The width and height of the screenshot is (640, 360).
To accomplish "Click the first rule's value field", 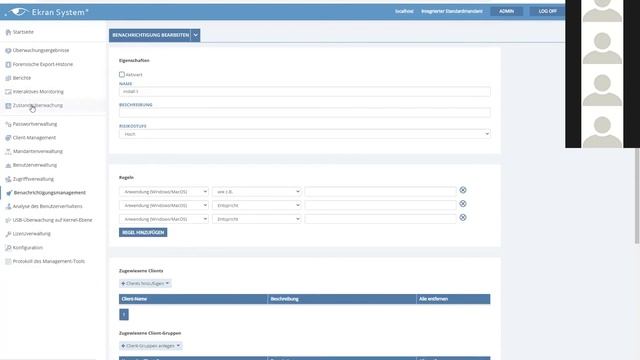I will coord(380,191).
